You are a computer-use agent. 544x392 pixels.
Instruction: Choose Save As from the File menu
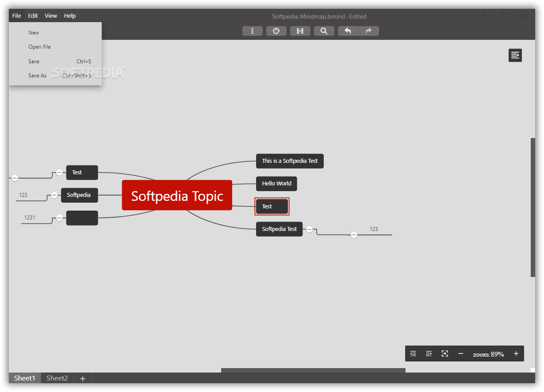pos(55,76)
